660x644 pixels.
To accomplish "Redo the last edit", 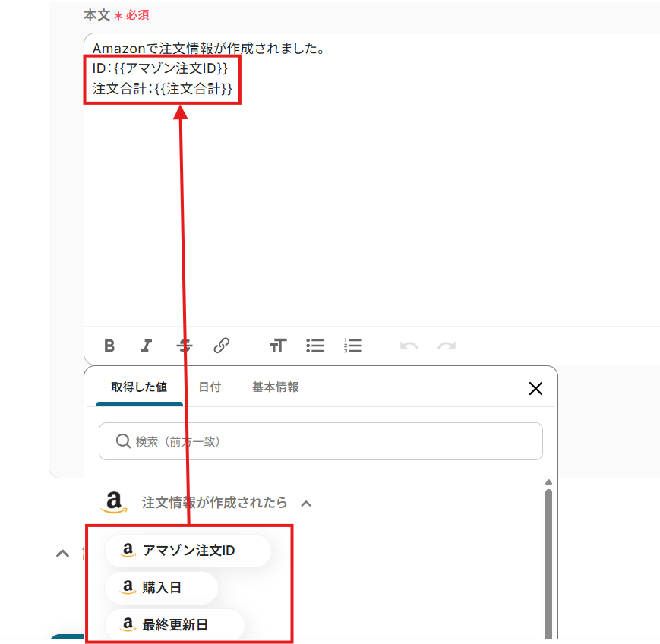I will click(x=447, y=346).
